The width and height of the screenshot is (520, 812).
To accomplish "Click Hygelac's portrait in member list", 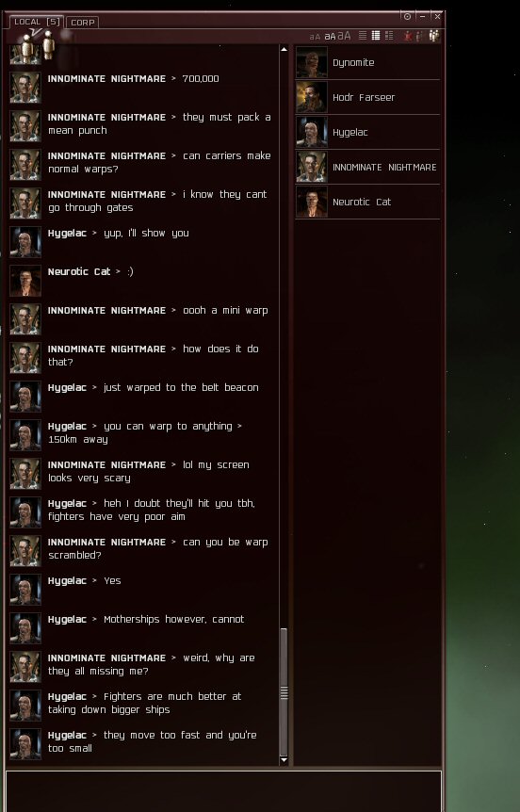I will coord(312,132).
